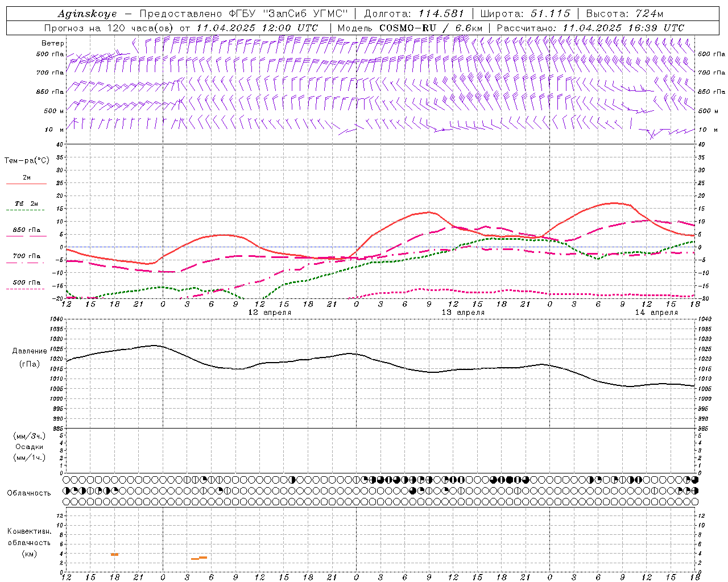This screenshot has width=728, height=582.
Task: Click the Ветер wind panel label
Action: click(x=52, y=43)
